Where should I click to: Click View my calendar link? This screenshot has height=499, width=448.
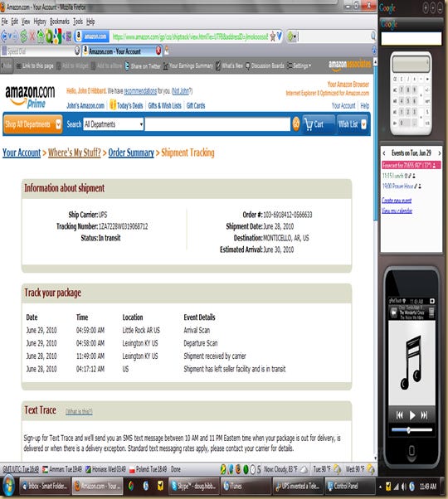[x=397, y=211]
